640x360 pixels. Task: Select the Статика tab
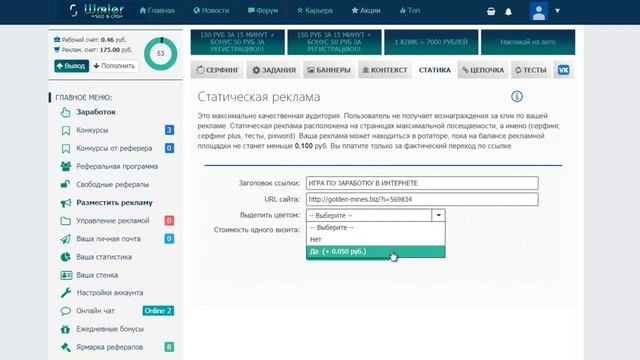pyautogui.click(x=435, y=70)
